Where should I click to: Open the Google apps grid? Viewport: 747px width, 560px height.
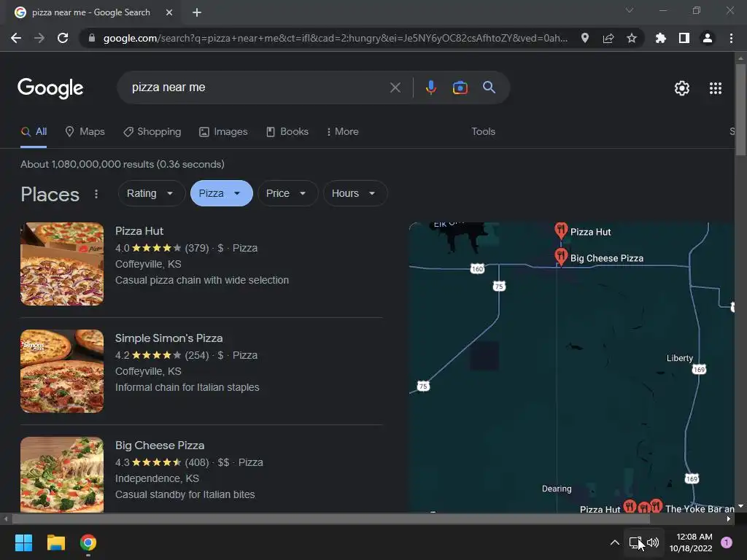[716, 88]
